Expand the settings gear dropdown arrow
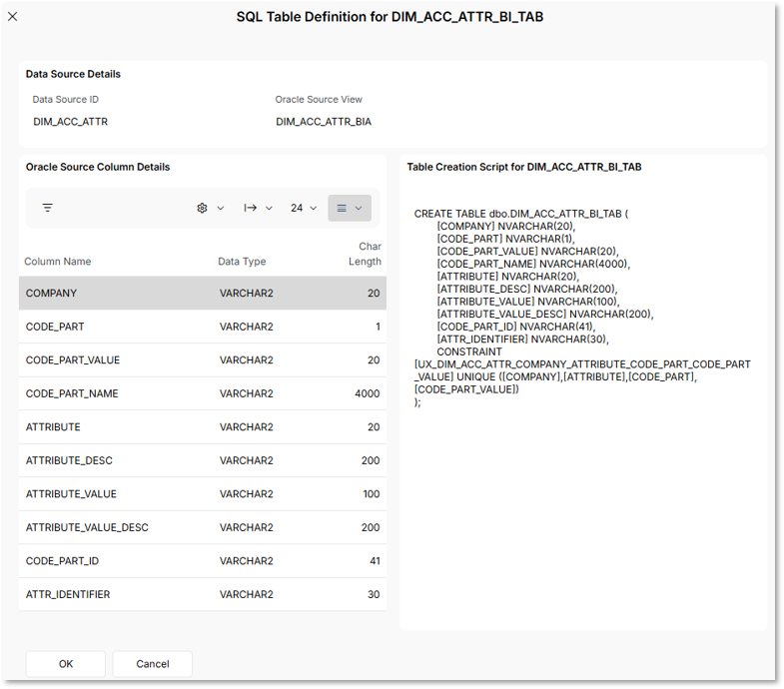 [x=221, y=208]
